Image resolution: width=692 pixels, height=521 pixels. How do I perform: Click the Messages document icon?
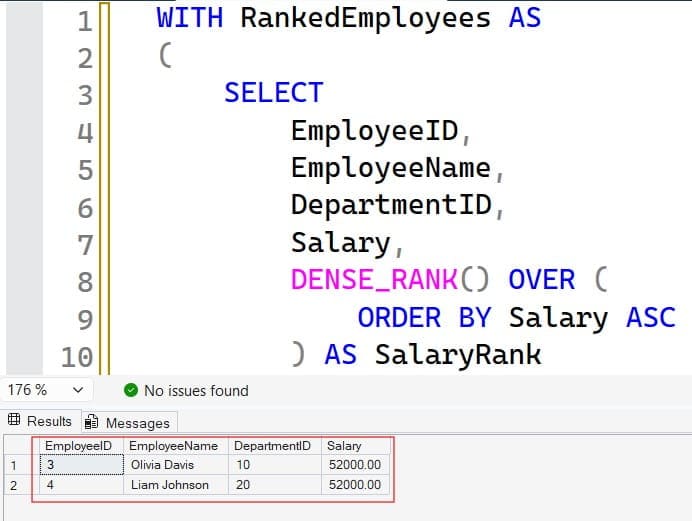pyautogui.click(x=91, y=422)
